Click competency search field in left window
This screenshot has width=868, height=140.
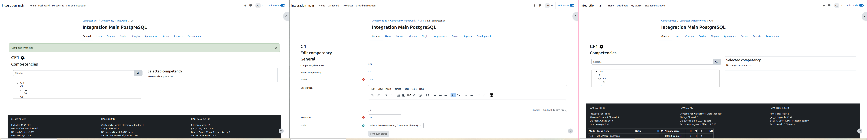tap(73, 73)
